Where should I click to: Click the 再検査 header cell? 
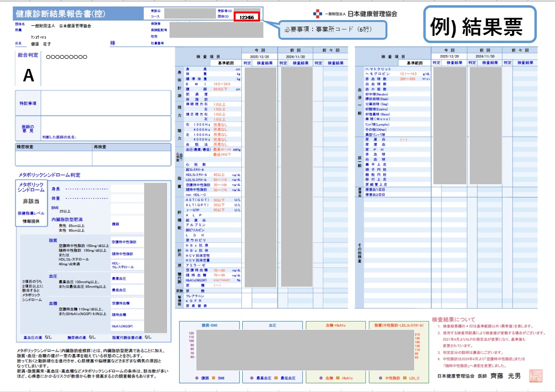131,147
